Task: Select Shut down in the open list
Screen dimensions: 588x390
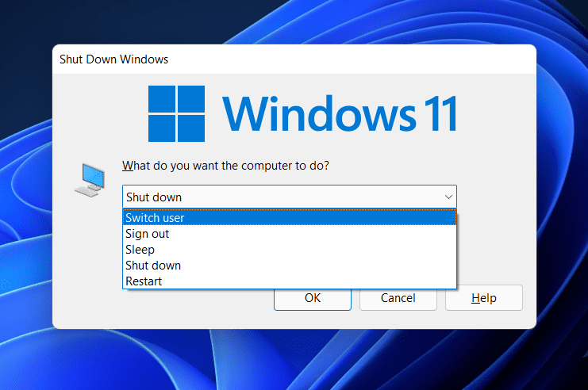Action: pyautogui.click(x=289, y=266)
